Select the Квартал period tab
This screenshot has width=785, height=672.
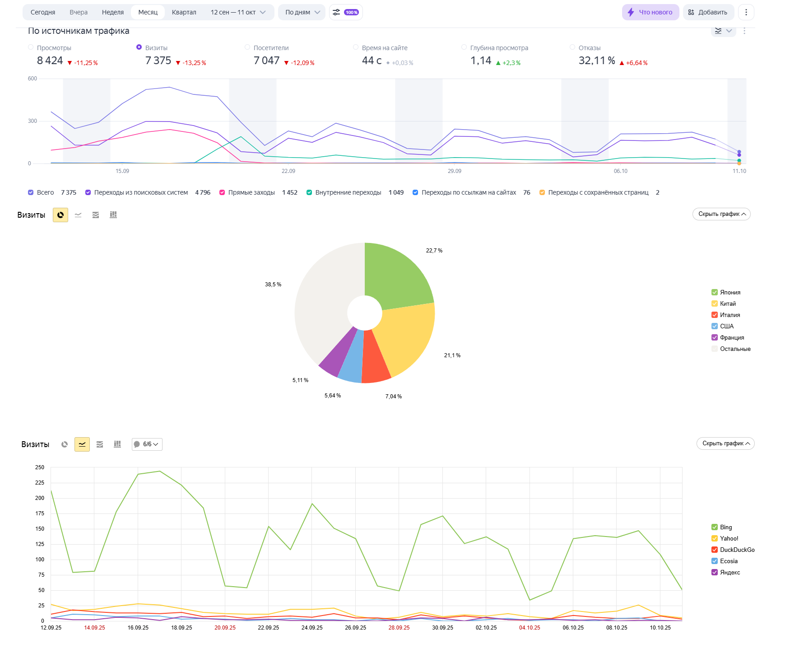184,12
